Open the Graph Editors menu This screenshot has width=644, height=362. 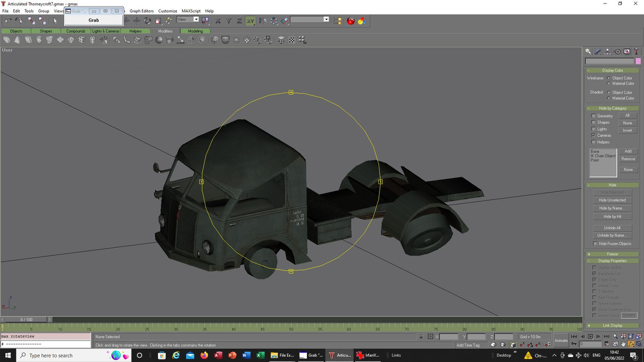tap(141, 11)
